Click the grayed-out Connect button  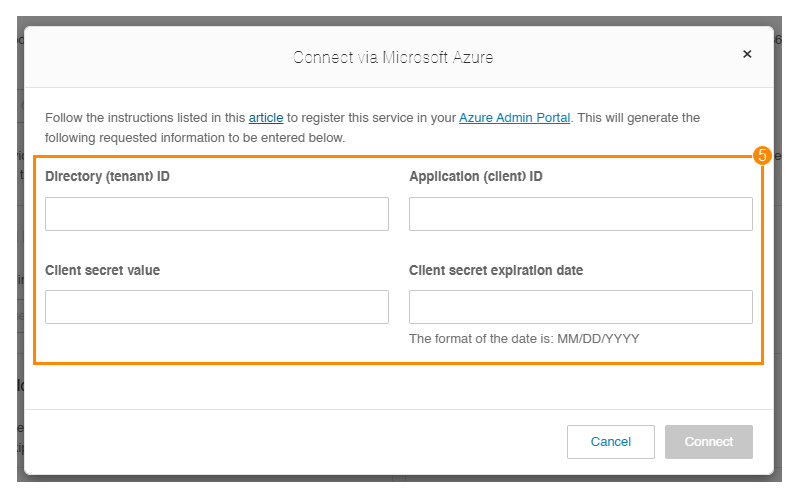[x=709, y=442]
